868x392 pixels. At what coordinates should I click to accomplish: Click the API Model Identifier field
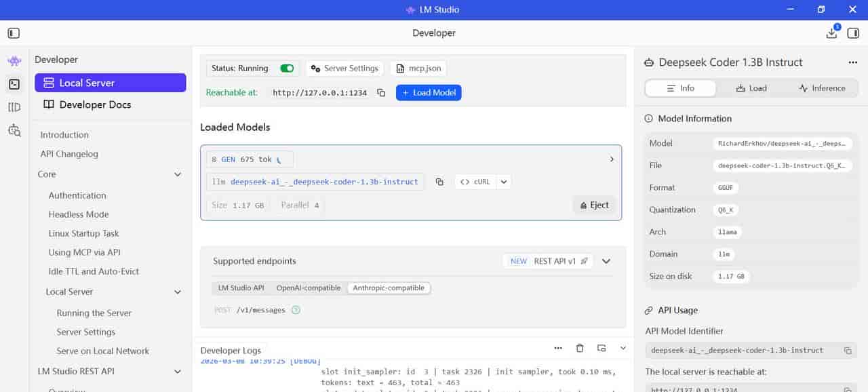[751, 351]
